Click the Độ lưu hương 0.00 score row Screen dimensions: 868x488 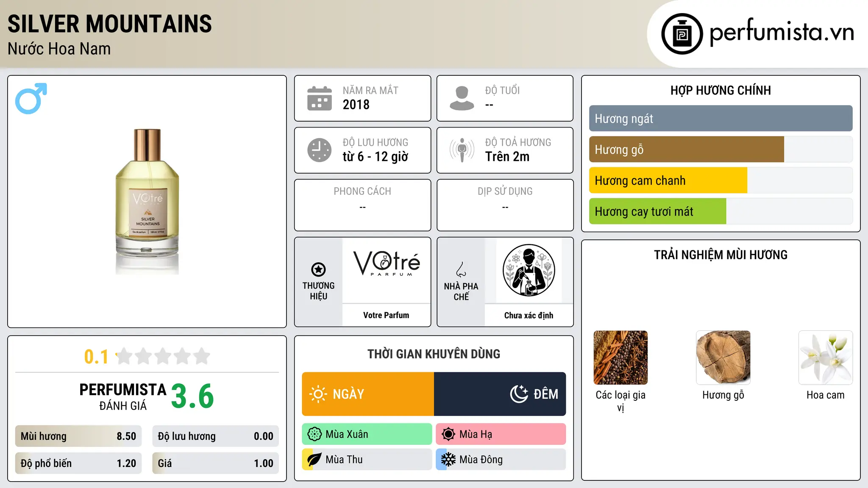[216, 436]
